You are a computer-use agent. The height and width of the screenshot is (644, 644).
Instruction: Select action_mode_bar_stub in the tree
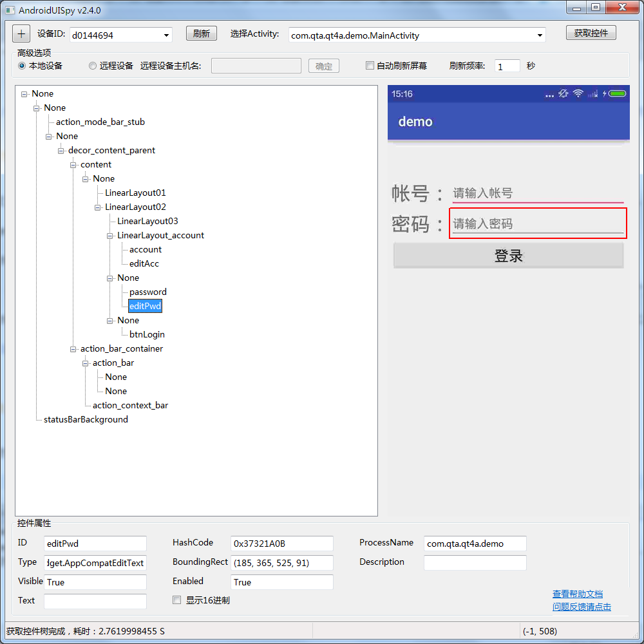[x=100, y=122]
